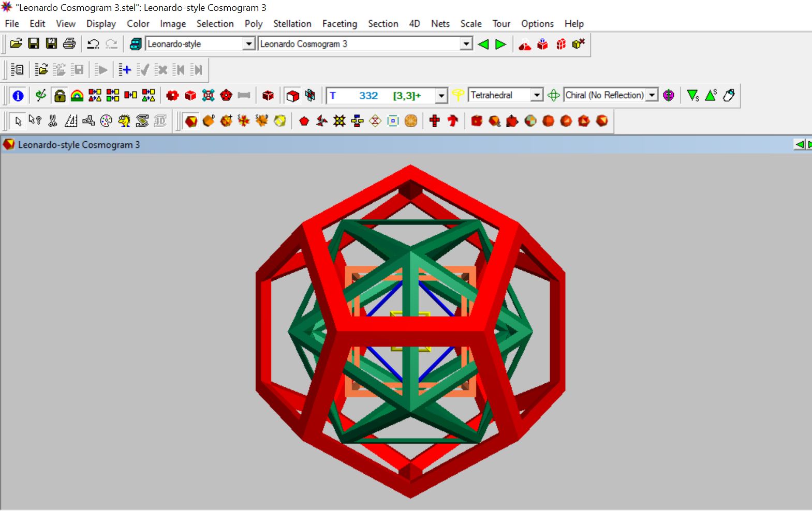Click the green up triangle S icon
Image resolution: width=812 pixels, height=511 pixels.
pos(711,95)
